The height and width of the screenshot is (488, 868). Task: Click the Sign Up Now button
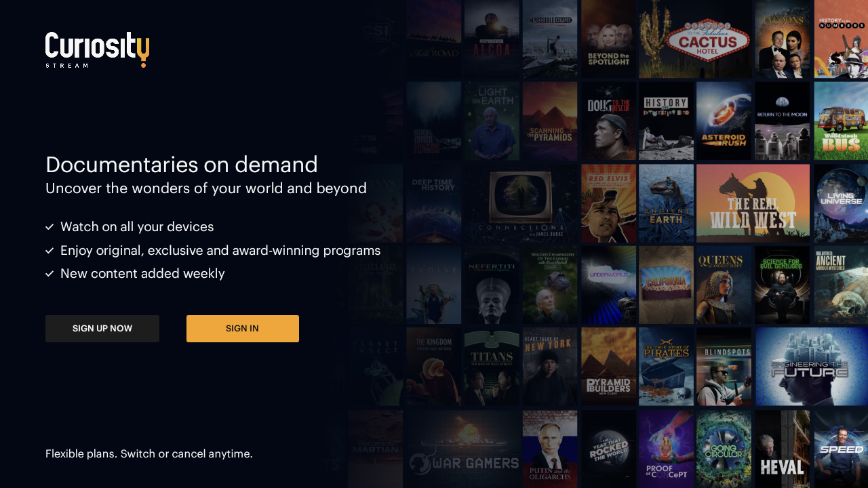pyautogui.click(x=102, y=329)
